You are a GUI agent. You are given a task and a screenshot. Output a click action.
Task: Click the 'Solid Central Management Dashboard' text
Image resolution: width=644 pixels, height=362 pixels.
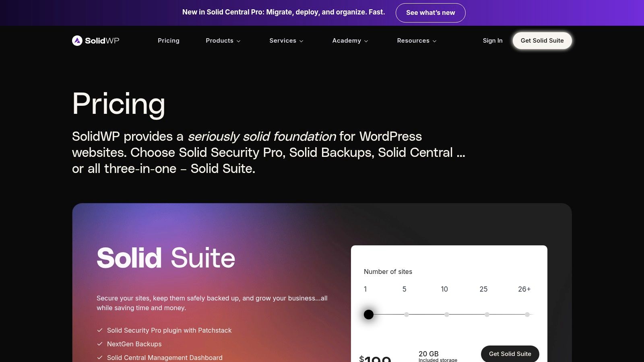click(165, 358)
